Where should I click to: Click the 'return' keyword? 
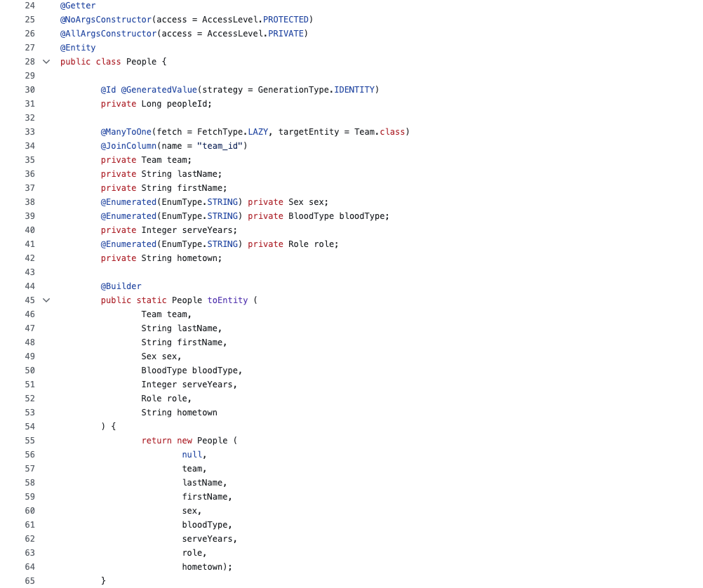(156, 441)
